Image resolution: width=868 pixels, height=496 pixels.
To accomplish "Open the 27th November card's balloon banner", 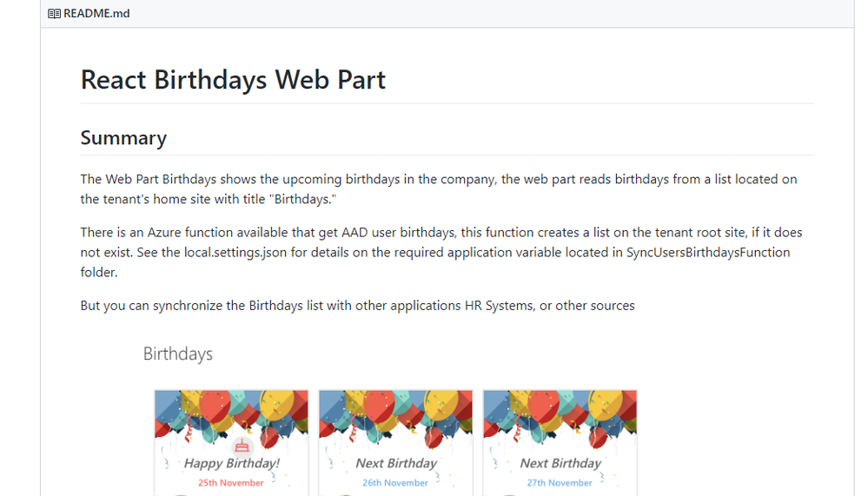I will (560, 415).
